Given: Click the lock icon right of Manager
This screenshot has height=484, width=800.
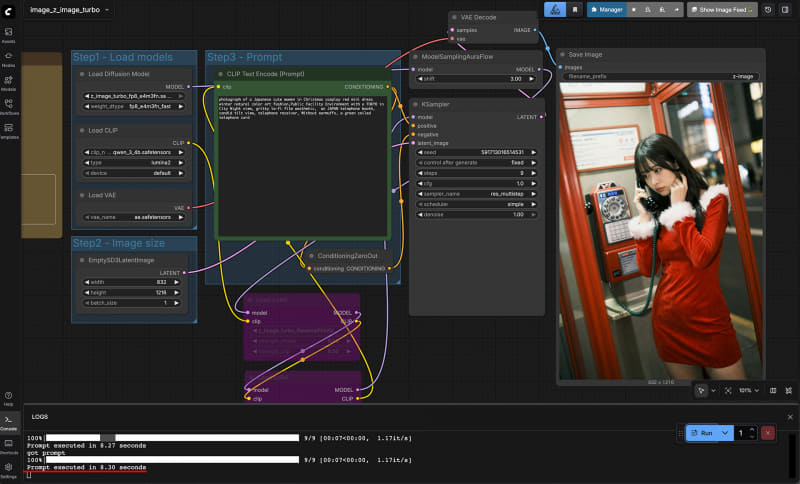Looking at the screenshot, I should coord(662,10).
